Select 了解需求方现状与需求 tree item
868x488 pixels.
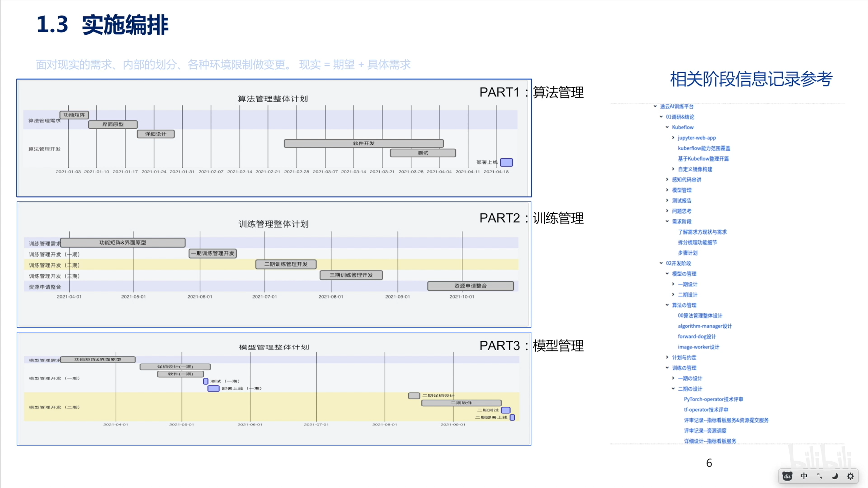tap(702, 232)
